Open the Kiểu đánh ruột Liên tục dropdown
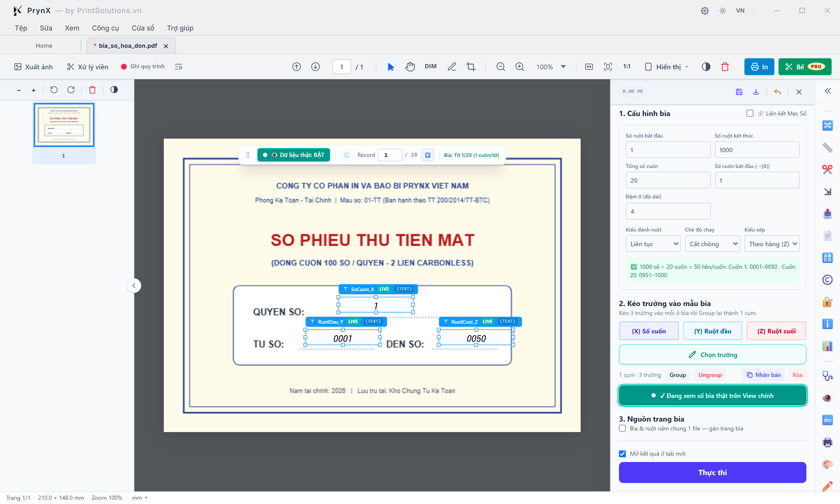Viewport: 840px width, 504px height. pyautogui.click(x=653, y=244)
